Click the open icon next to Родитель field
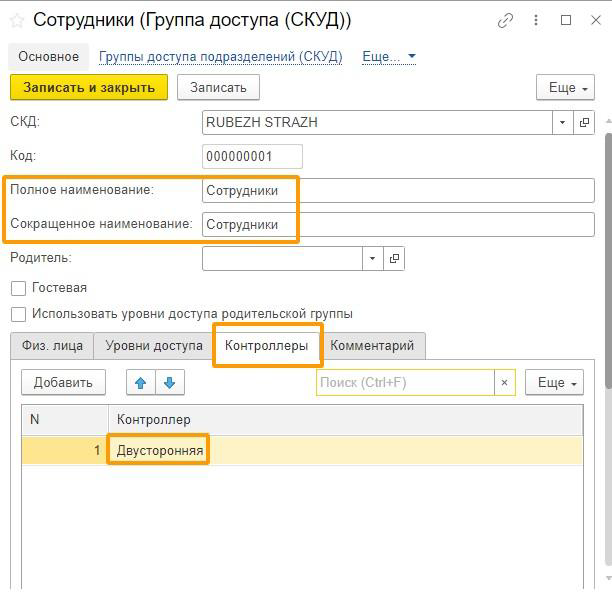The height and width of the screenshot is (595, 612). pos(394,258)
